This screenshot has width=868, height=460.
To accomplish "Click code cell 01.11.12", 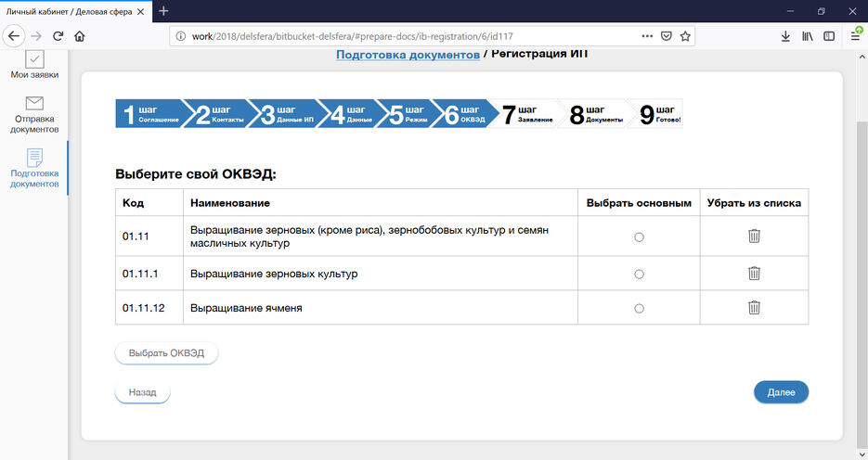I will click(149, 307).
